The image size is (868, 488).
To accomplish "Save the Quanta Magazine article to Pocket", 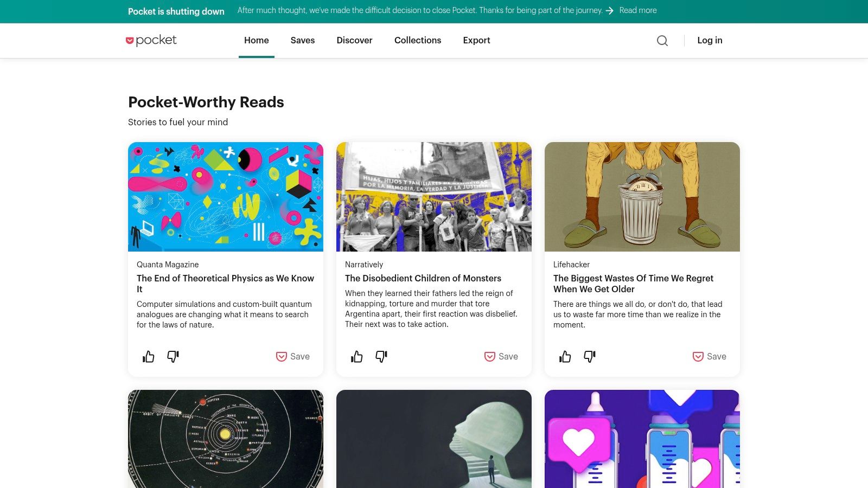I will 293,356.
